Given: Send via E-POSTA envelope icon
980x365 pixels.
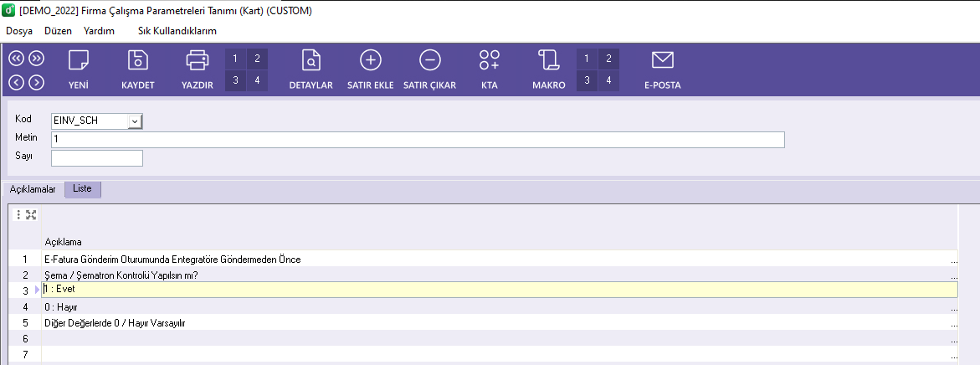Looking at the screenshot, I should click(x=662, y=61).
